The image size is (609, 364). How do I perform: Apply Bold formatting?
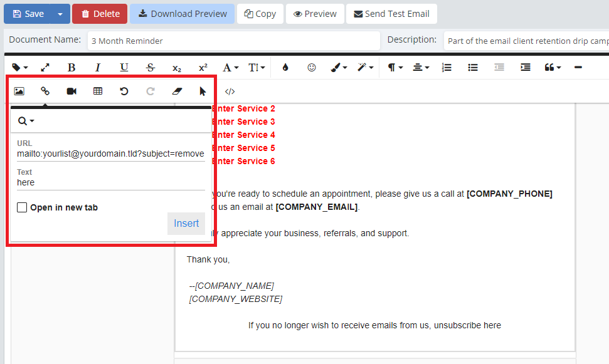[71, 68]
